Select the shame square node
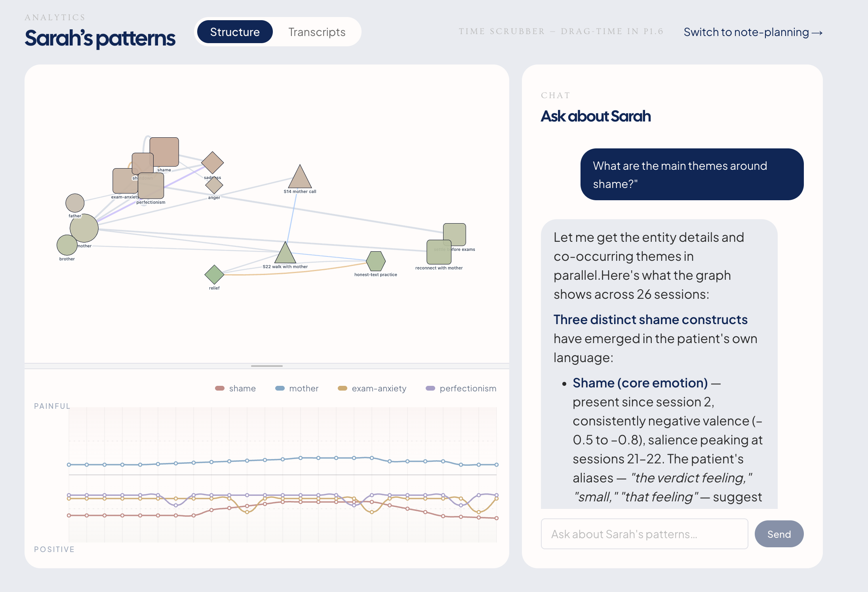 point(164,152)
